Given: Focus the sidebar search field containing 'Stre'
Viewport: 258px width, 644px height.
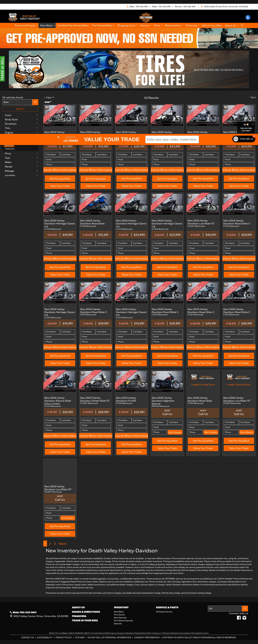Looking at the screenshot, I should [17, 102].
